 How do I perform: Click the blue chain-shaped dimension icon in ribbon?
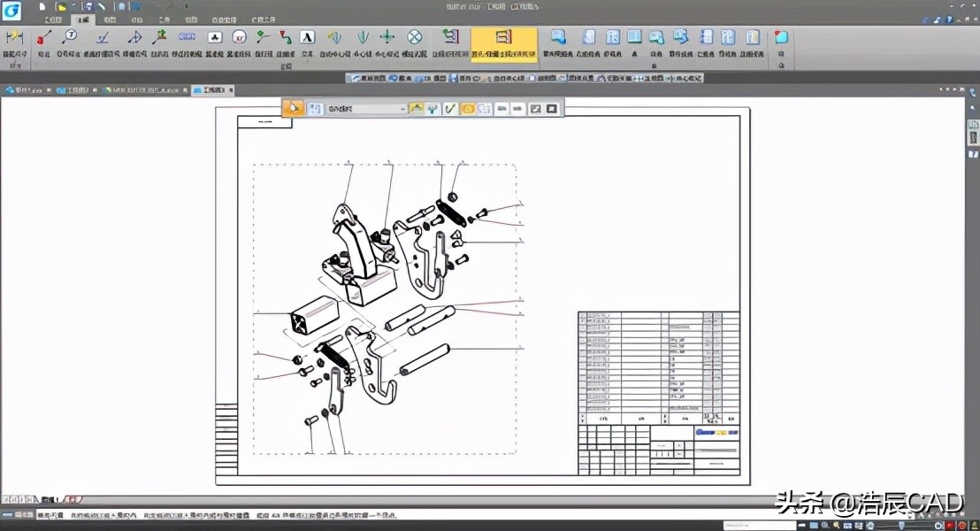click(x=187, y=37)
